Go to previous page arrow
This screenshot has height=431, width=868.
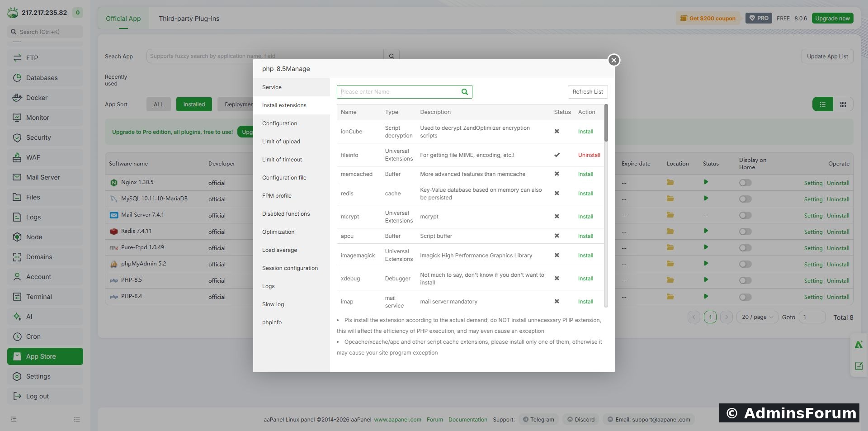(x=694, y=317)
